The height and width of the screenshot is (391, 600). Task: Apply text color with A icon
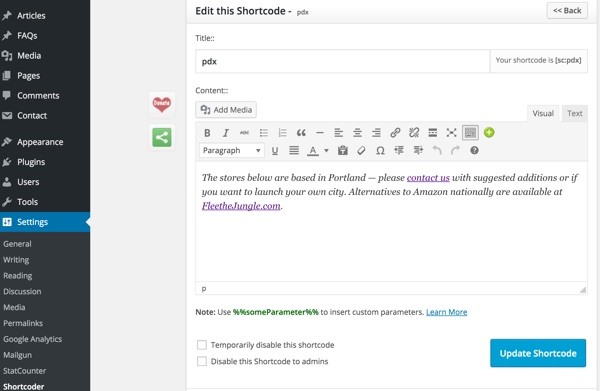(x=313, y=150)
